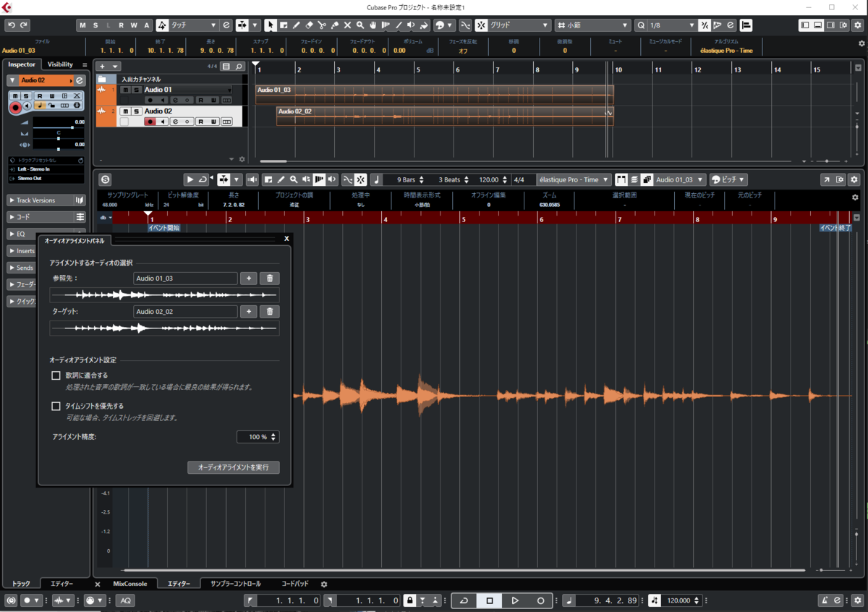Select the Object Selection arrow tool
Screen dimensions: 868x612
[x=270, y=25]
